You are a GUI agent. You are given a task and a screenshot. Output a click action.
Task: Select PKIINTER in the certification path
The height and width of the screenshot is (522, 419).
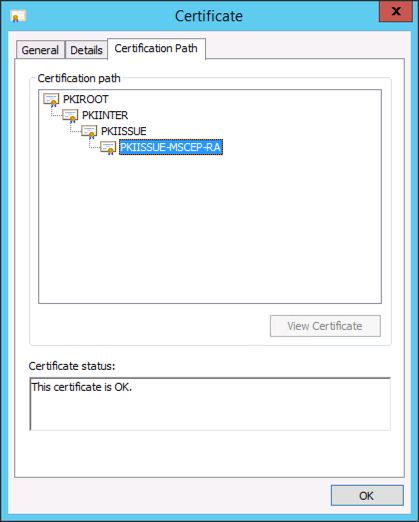[x=105, y=115]
